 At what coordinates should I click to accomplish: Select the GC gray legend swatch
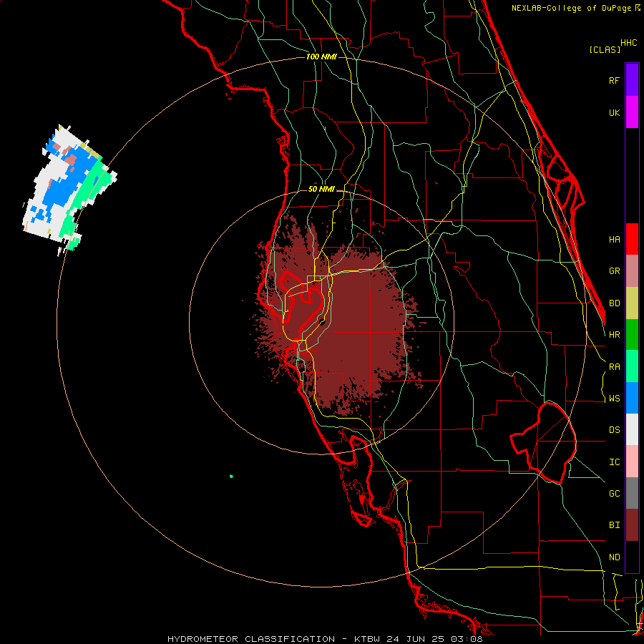point(632,493)
